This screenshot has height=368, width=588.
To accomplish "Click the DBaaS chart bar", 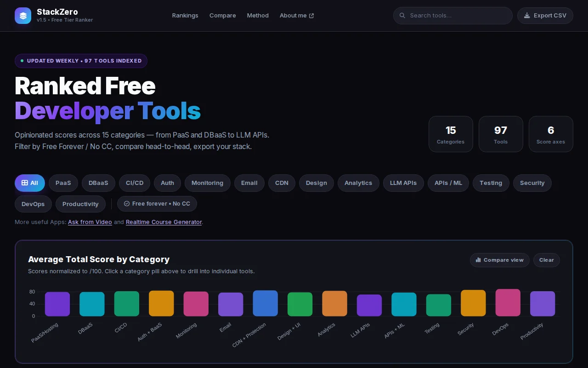I will click(x=92, y=304).
